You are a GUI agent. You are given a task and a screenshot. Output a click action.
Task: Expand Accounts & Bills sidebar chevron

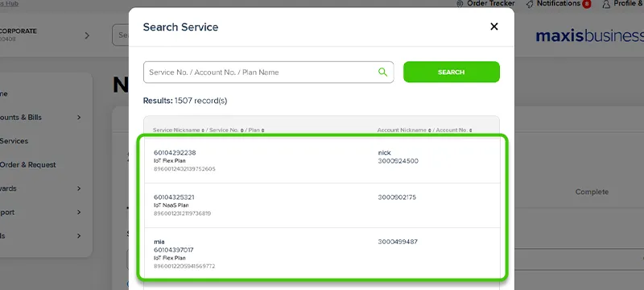click(79, 118)
